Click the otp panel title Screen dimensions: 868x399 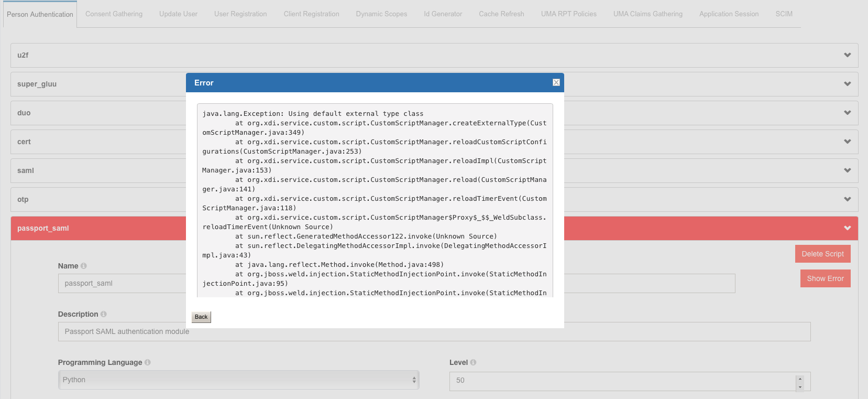[x=23, y=199]
